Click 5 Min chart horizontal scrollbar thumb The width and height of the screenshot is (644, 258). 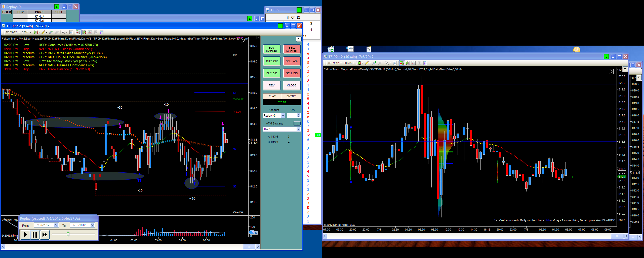point(249,247)
